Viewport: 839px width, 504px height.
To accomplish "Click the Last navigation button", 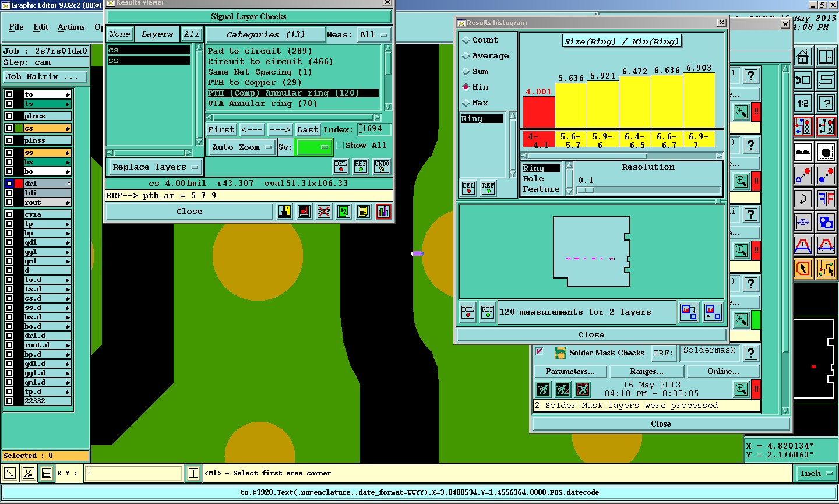I will pyautogui.click(x=308, y=129).
